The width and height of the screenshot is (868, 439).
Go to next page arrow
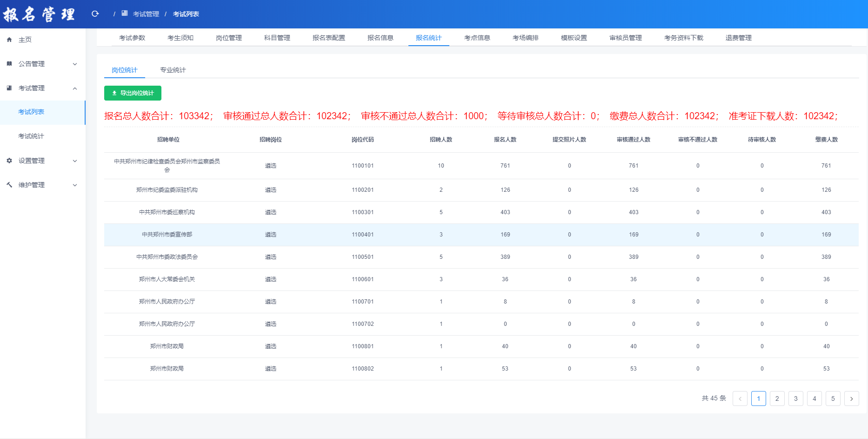click(x=851, y=398)
